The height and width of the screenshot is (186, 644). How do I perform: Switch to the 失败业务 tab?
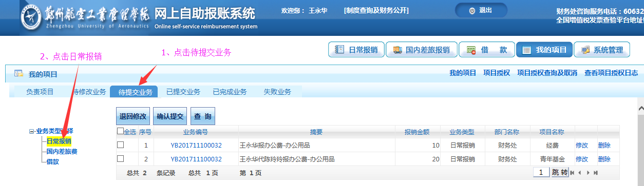point(277,92)
